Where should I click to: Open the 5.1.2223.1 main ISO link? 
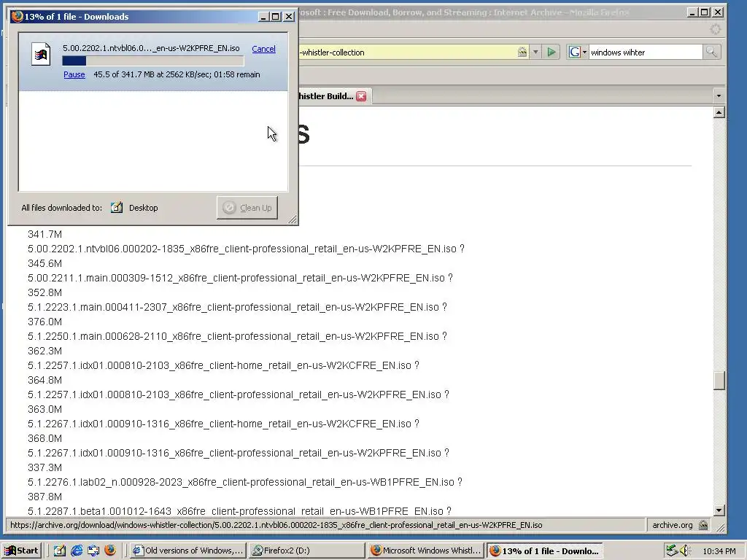(233, 307)
